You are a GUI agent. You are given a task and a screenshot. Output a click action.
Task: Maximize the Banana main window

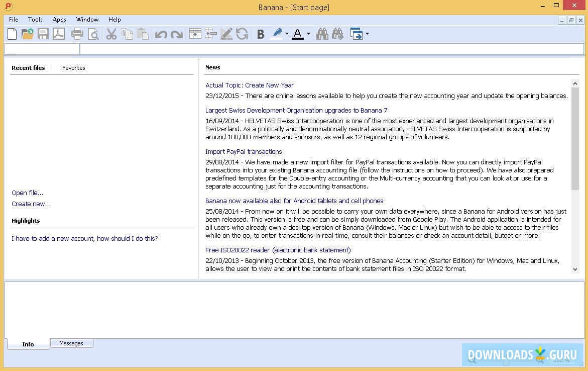pos(556,6)
